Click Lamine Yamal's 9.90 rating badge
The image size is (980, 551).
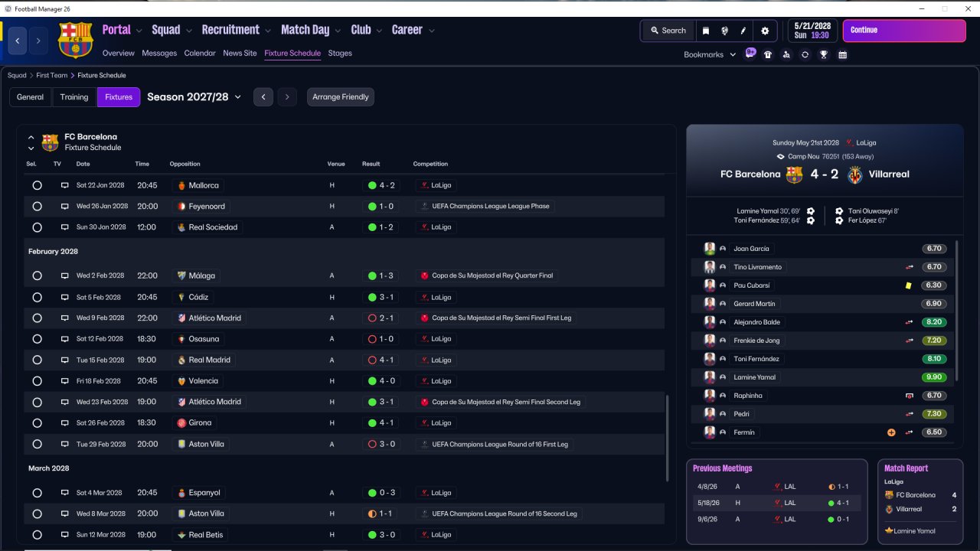point(934,377)
